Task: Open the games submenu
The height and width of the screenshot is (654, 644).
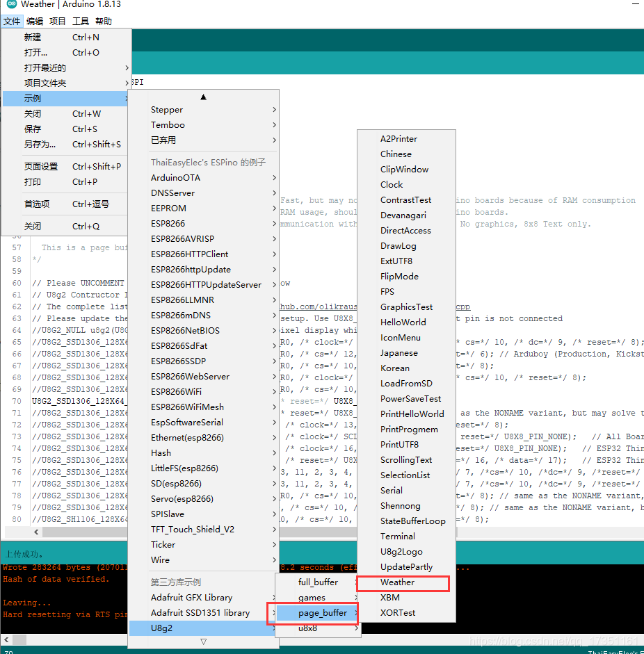Action: (x=318, y=597)
